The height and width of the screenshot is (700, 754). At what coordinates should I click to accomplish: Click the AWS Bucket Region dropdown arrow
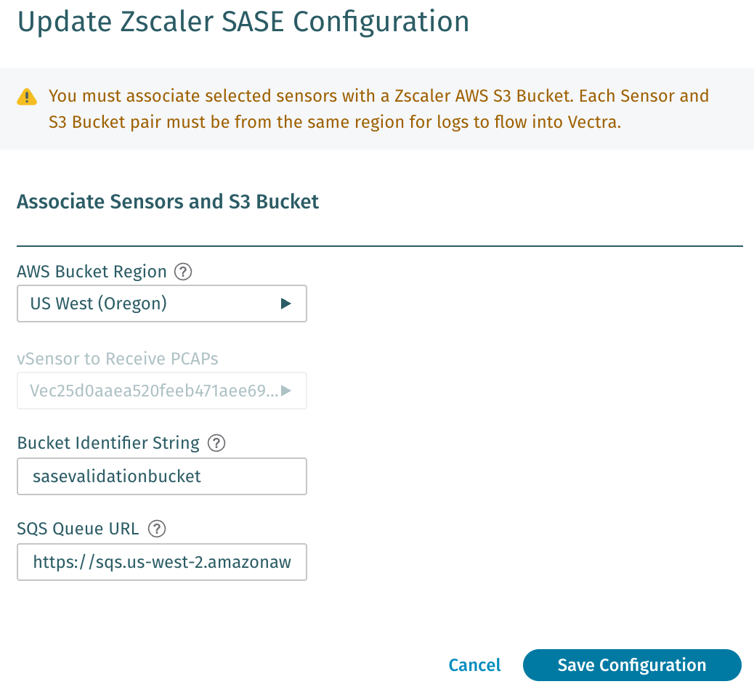pos(286,303)
